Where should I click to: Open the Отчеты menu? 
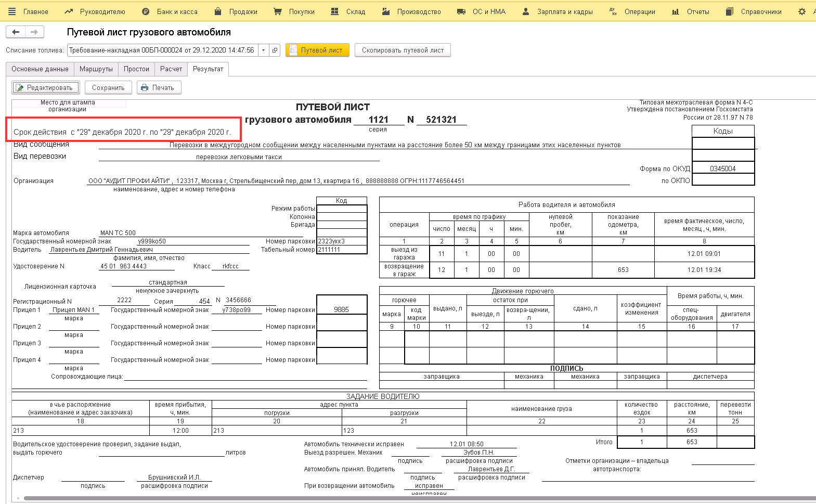(x=698, y=11)
